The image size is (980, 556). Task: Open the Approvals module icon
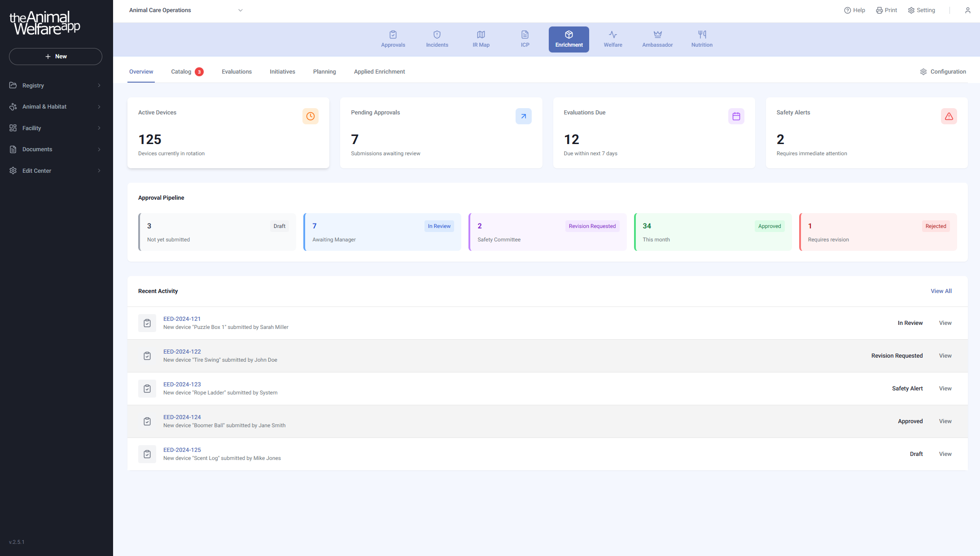(393, 34)
